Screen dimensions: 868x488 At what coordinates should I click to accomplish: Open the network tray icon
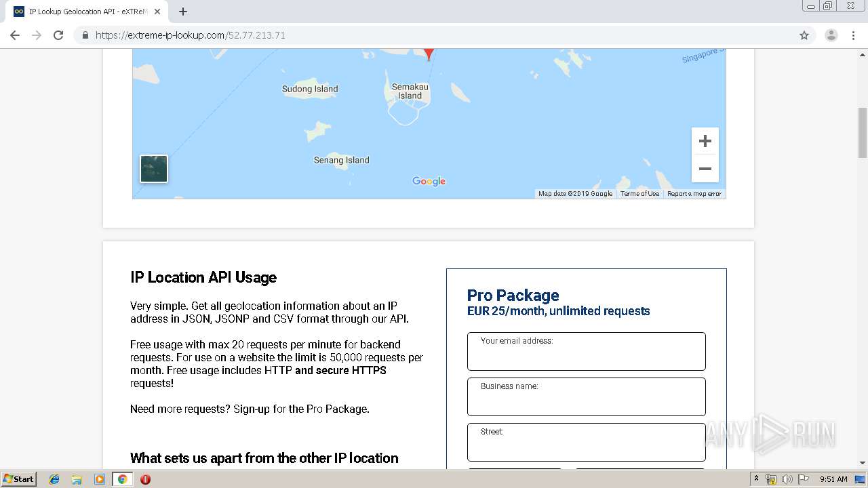[771, 479]
